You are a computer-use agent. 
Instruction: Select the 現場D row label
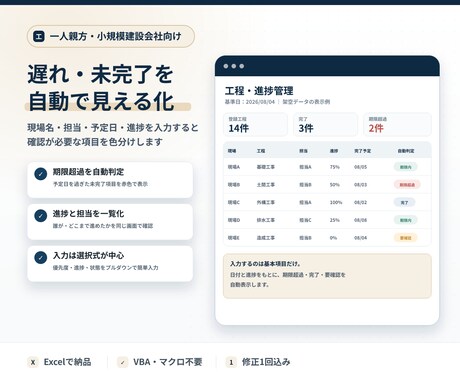point(234,220)
